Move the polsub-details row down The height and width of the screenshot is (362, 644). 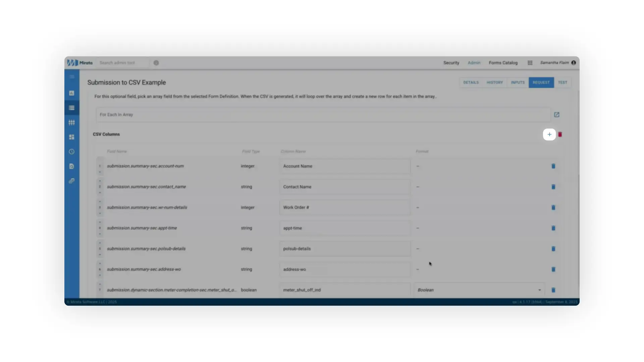[100, 255]
